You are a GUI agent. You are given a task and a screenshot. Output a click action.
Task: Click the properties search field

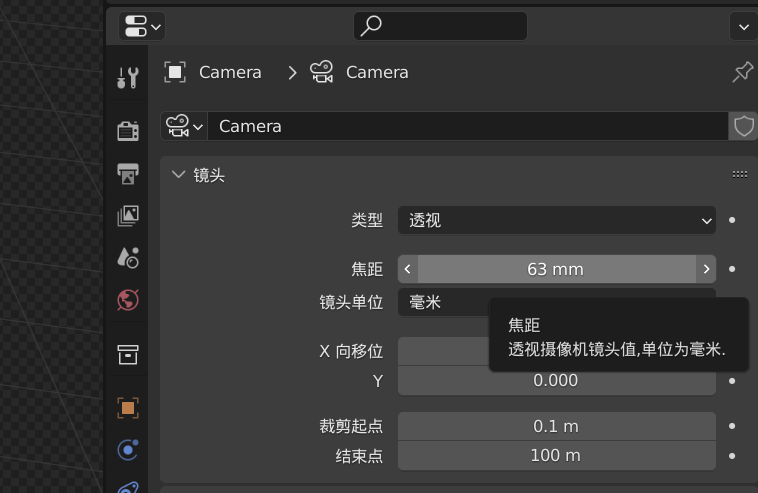(x=440, y=26)
